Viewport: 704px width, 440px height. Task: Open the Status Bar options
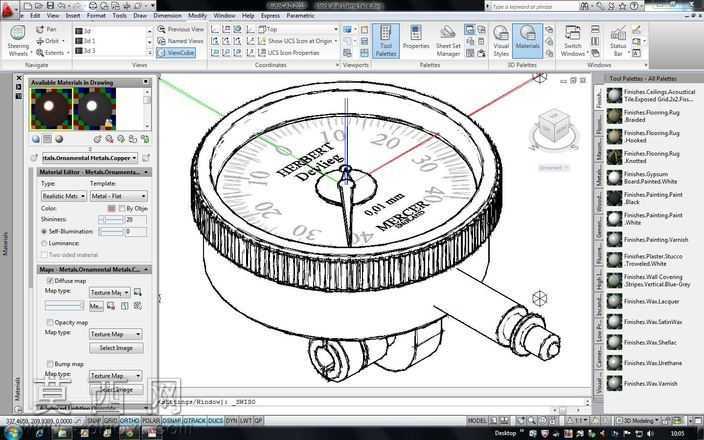[618, 41]
